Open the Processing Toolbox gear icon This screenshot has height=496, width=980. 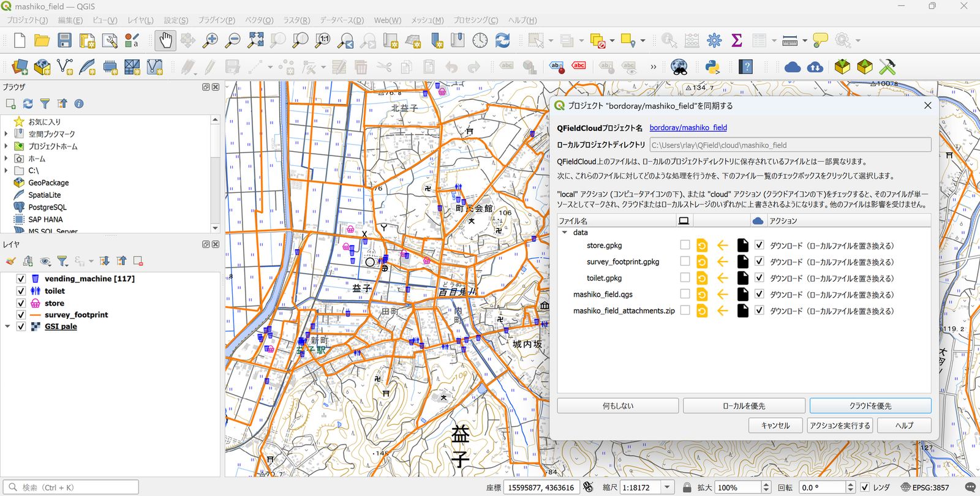coord(714,40)
